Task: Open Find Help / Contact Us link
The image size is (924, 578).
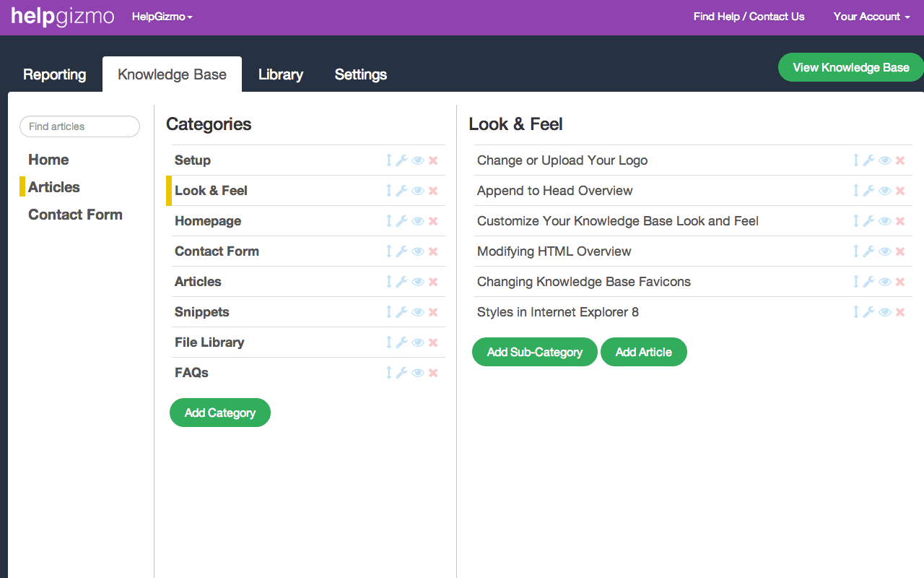Action: tap(749, 17)
